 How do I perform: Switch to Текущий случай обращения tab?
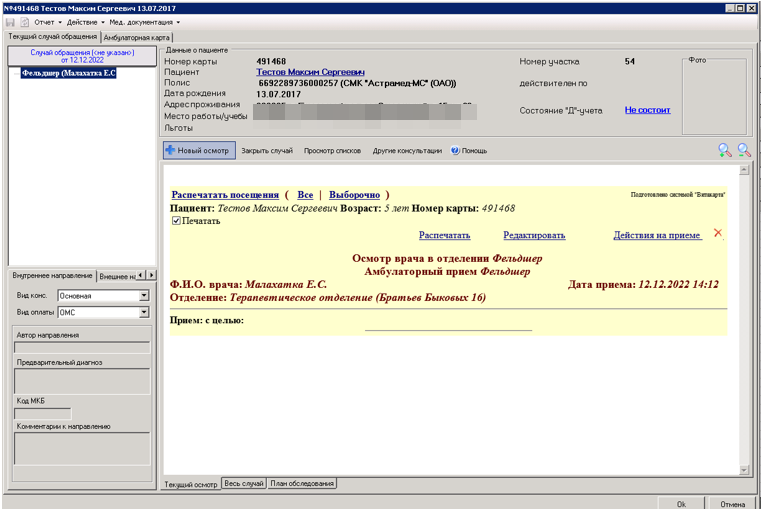(52, 37)
